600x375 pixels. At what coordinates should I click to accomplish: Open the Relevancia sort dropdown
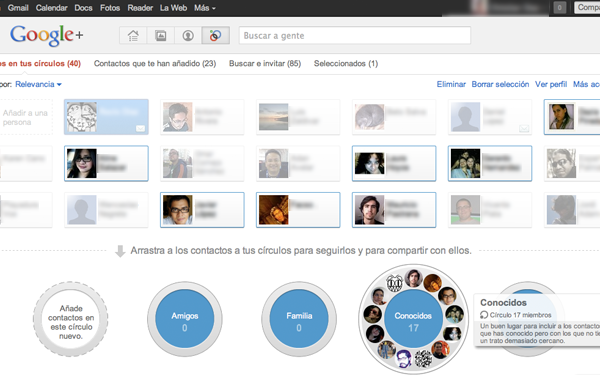(38, 84)
